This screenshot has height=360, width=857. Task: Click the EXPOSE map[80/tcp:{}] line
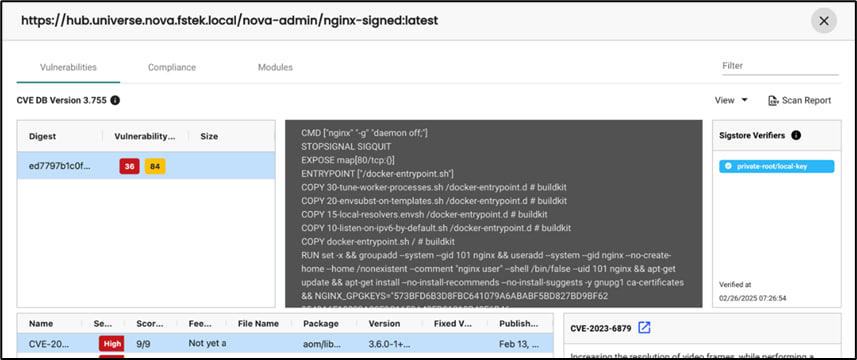[x=348, y=161]
